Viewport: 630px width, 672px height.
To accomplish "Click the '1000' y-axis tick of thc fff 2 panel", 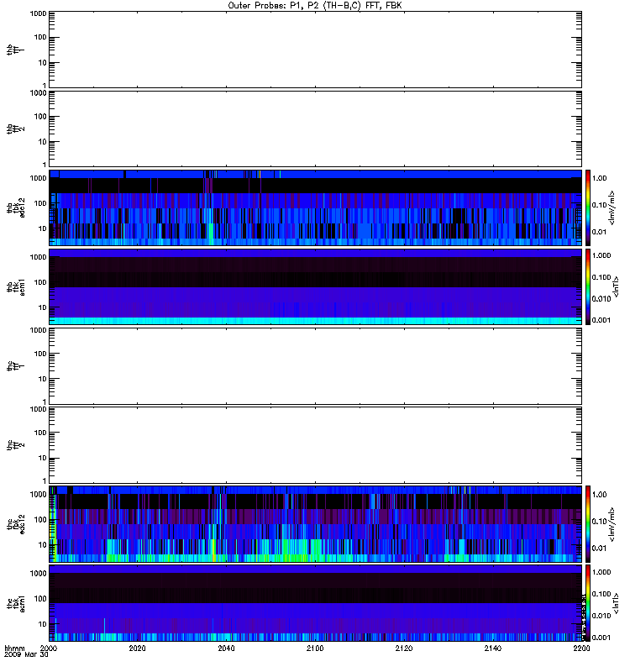I will (x=38, y=409).
